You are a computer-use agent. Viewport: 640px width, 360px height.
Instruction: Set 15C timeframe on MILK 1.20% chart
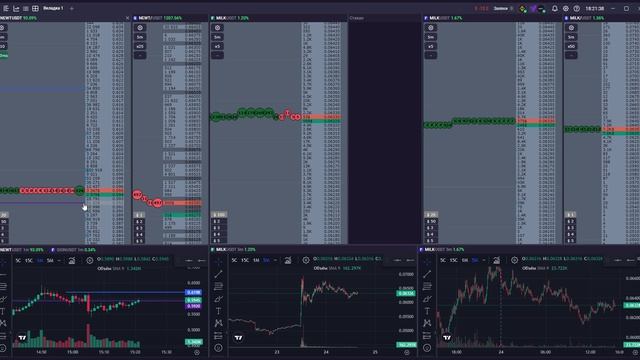click(245, 260)
